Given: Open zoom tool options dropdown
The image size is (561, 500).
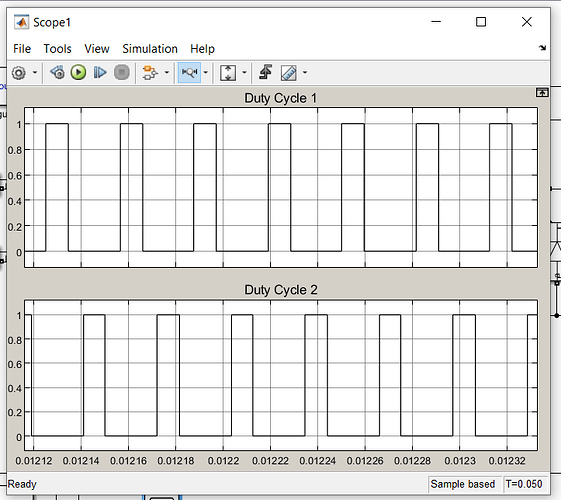Looking at the screenshot, I should tap(206, 73).
